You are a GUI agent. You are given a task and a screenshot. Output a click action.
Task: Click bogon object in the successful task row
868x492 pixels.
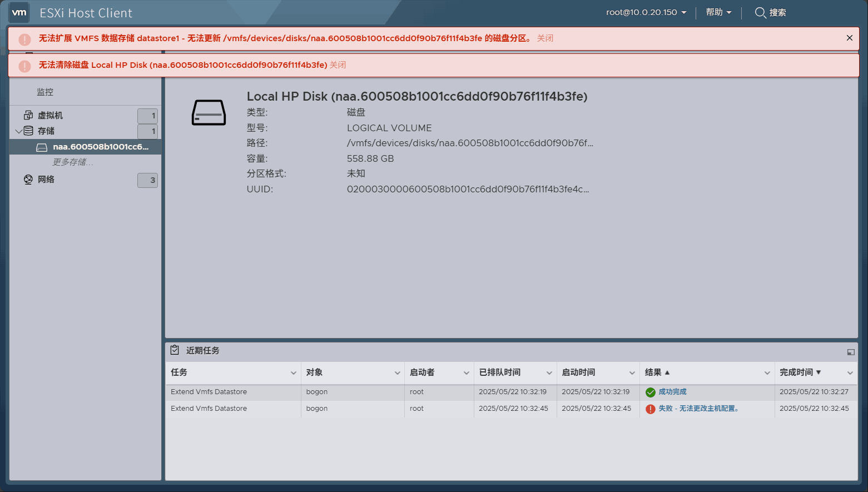317,392
